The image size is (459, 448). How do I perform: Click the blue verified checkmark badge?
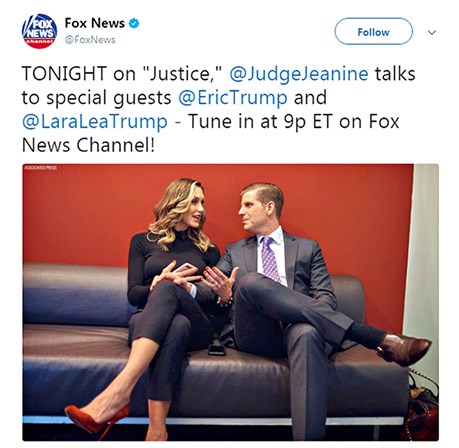click(134, 23)
